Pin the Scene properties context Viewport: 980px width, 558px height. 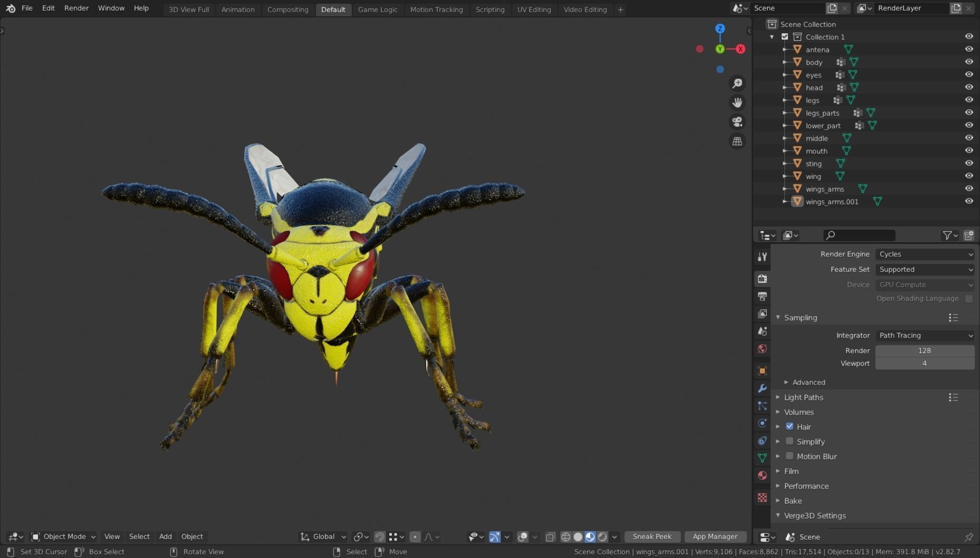pos(968,537)
